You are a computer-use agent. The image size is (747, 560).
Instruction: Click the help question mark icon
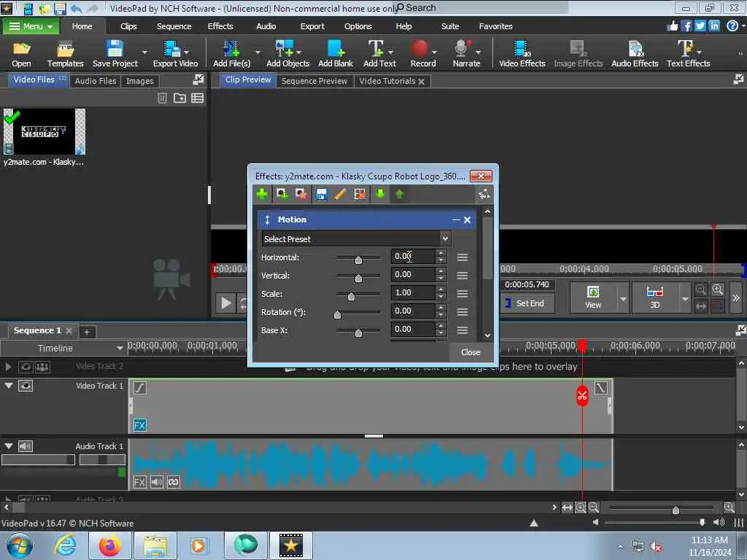732,26
